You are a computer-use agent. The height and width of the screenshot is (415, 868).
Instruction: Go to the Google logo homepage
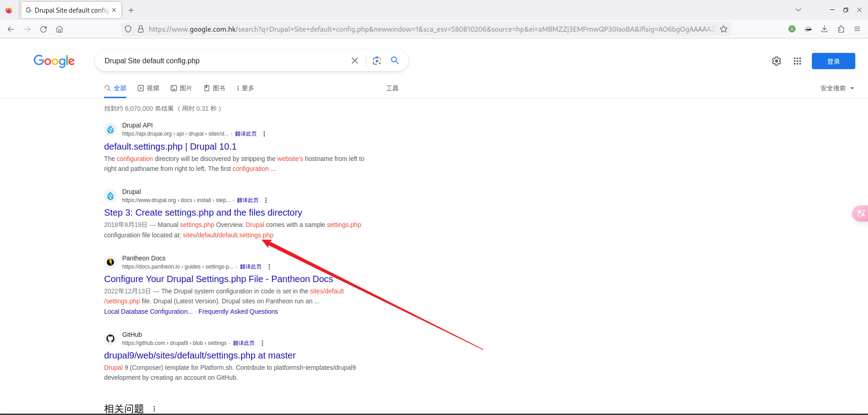54,61
